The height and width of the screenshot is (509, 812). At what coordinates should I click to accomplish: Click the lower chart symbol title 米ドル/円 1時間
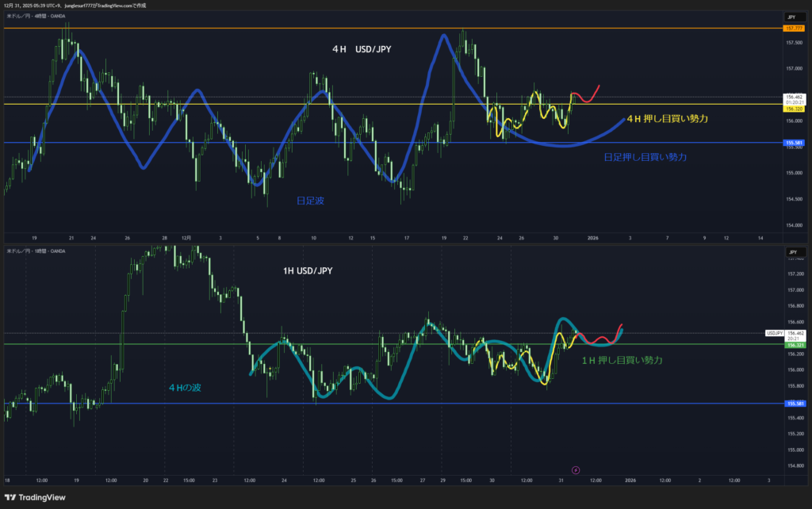36,251
